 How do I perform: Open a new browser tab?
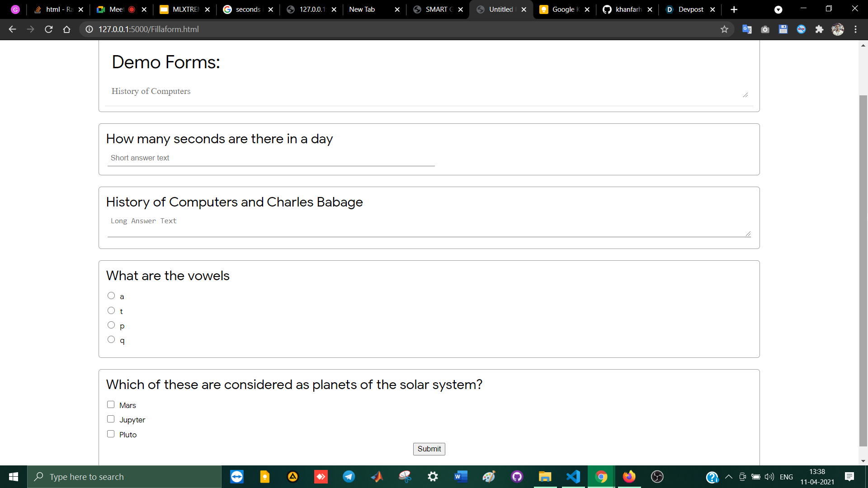(734, 9)
